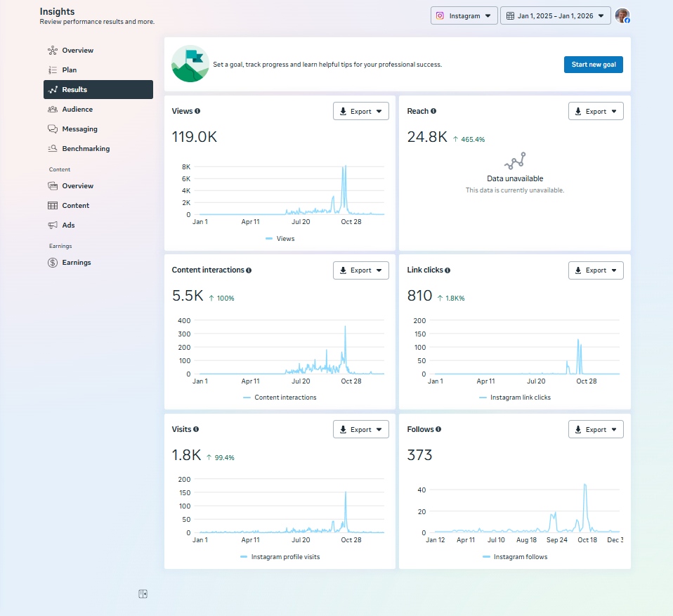This screenshot has height=616, width=673.
Task: Toggle the Instagram follows legend item
Action: [x=515, y=557]
